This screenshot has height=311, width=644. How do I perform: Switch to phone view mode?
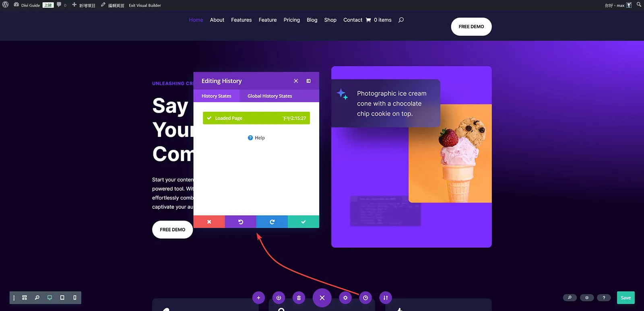tap(75, 298)
